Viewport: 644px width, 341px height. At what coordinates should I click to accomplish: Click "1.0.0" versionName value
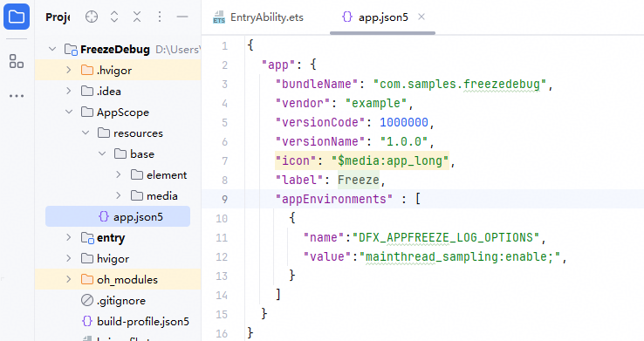(x=404, y=141)
